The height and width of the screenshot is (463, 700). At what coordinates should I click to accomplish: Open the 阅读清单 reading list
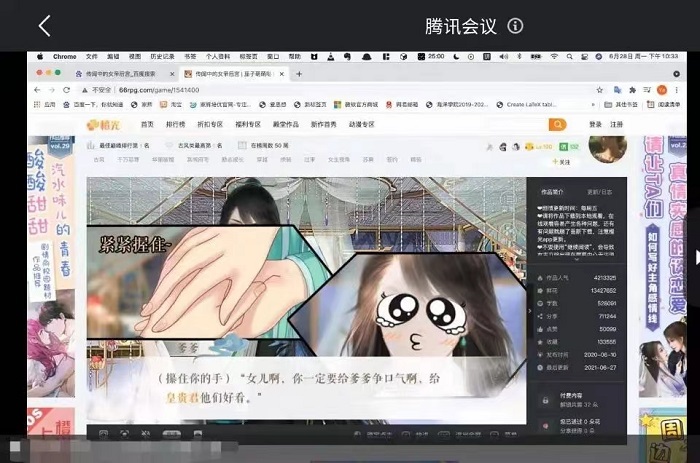663,104
